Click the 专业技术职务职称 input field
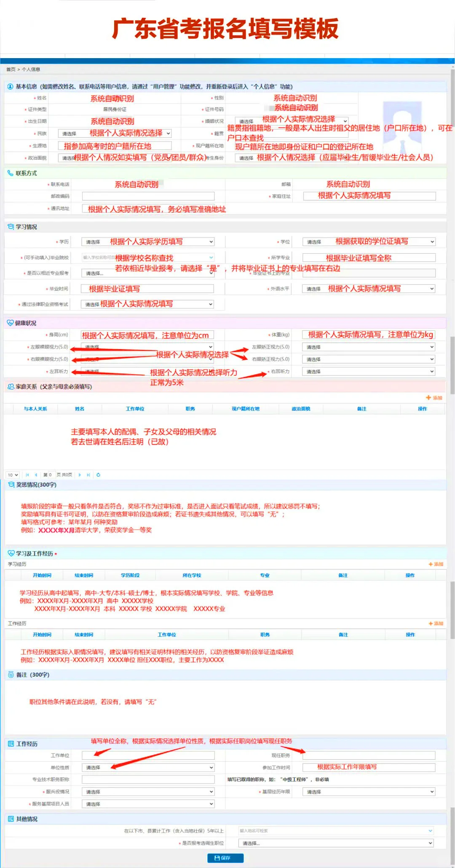 pyautogui.click(x=148, y=780)
